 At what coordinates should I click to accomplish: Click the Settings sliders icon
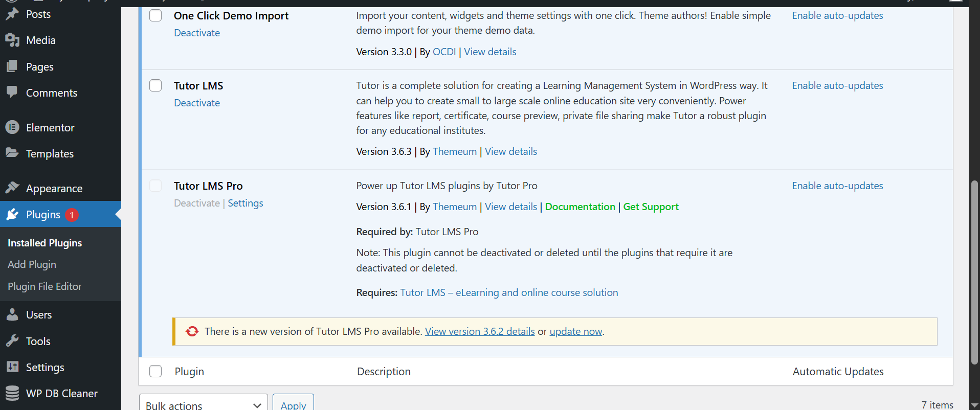coord(12,367)
